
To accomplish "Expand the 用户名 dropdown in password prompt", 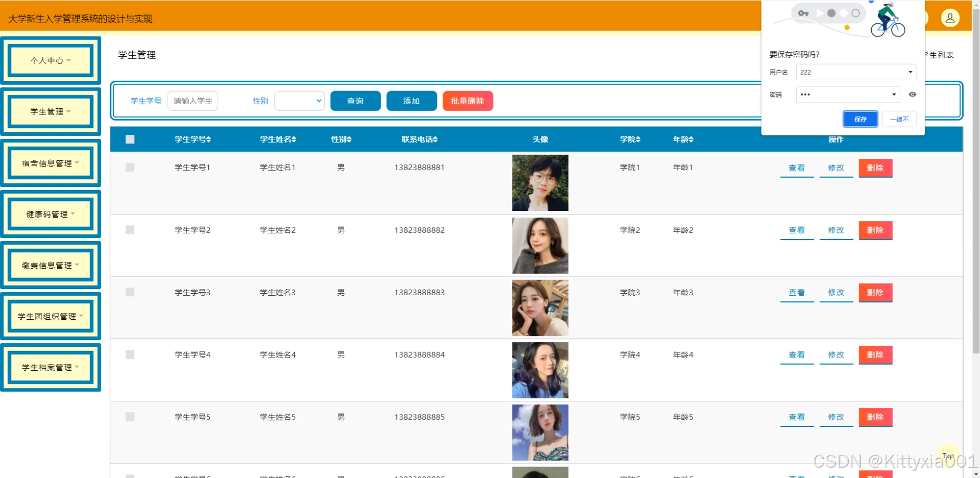I will (x=910, y=72).
